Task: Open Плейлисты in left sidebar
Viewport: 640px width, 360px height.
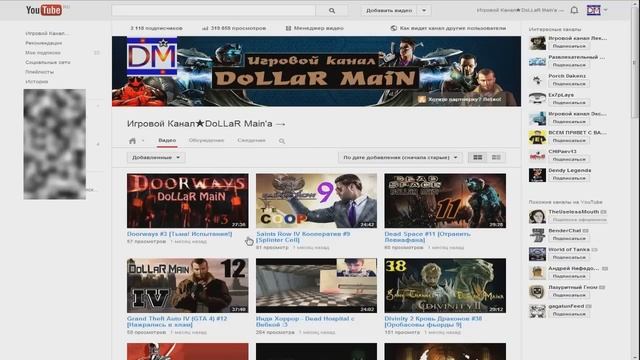Action: pyautogui.click(x=40, y=72)
